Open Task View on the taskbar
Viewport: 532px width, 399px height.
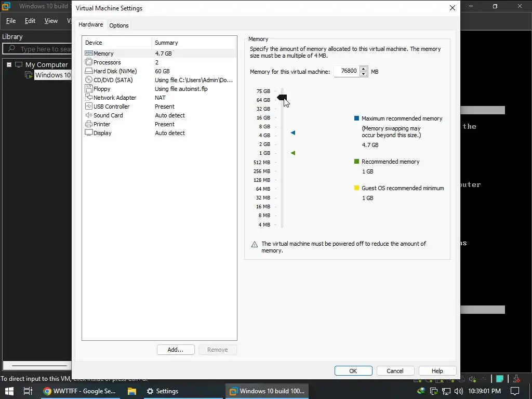pyautogui.click(x=28, y=391)
